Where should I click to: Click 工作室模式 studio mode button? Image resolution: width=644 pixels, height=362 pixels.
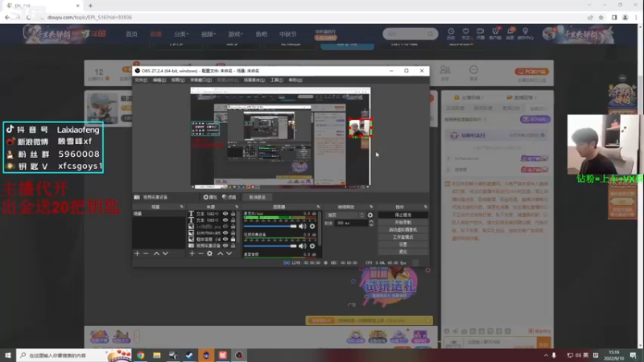point(403,237)
